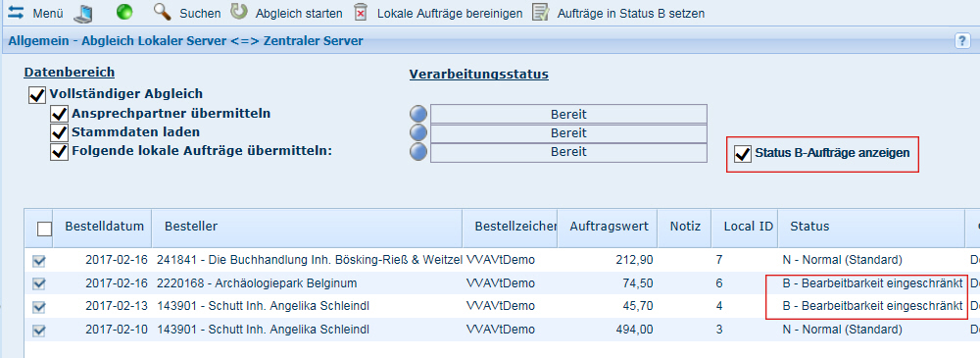
Task: Open the Menü toolbar entry
Action: [48, 13]
